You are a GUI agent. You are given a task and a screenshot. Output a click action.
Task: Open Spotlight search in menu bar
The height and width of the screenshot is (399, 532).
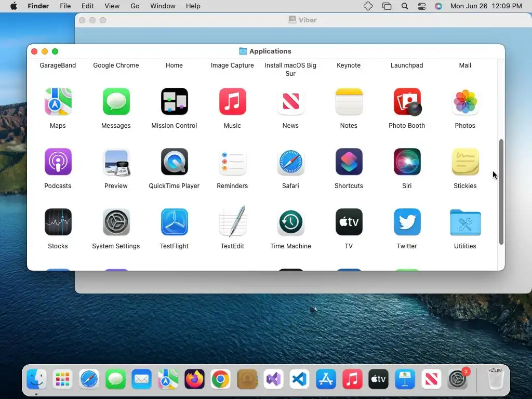[x=404, y=6]
